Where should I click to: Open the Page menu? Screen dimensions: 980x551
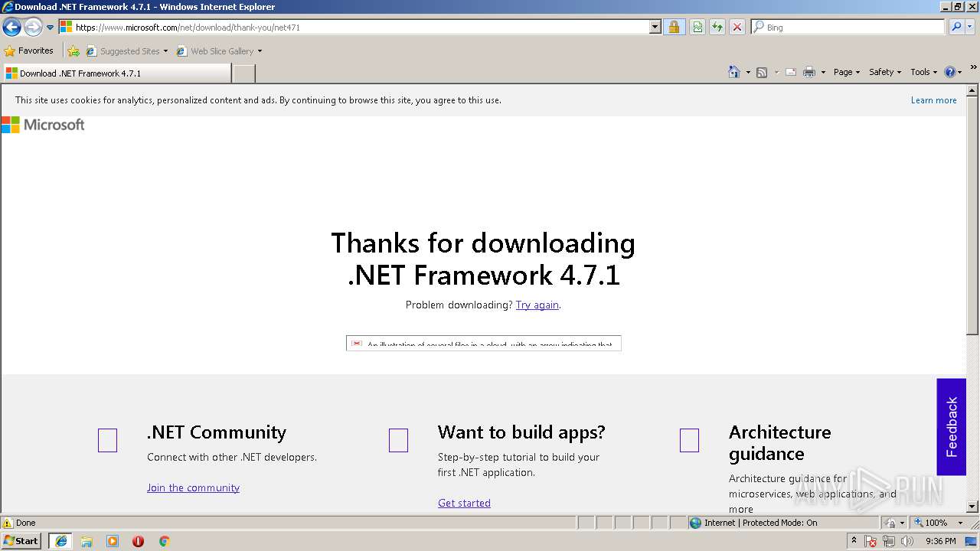pos(847,72)
